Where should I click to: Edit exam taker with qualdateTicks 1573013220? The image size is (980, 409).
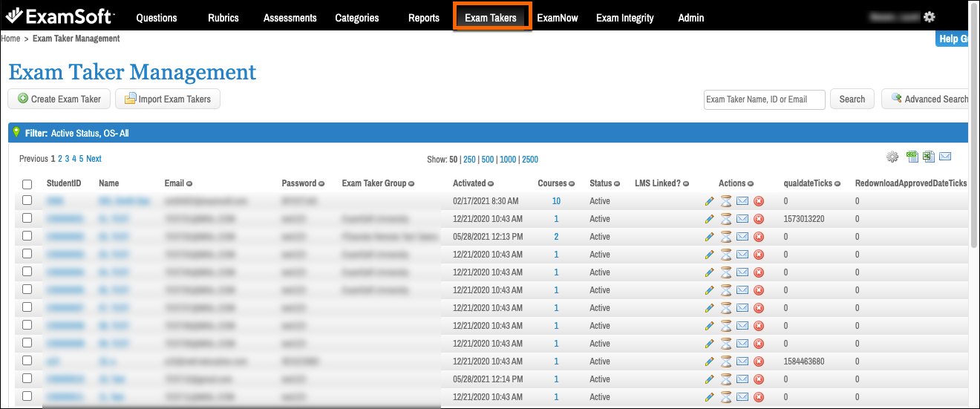pos(709,219)
